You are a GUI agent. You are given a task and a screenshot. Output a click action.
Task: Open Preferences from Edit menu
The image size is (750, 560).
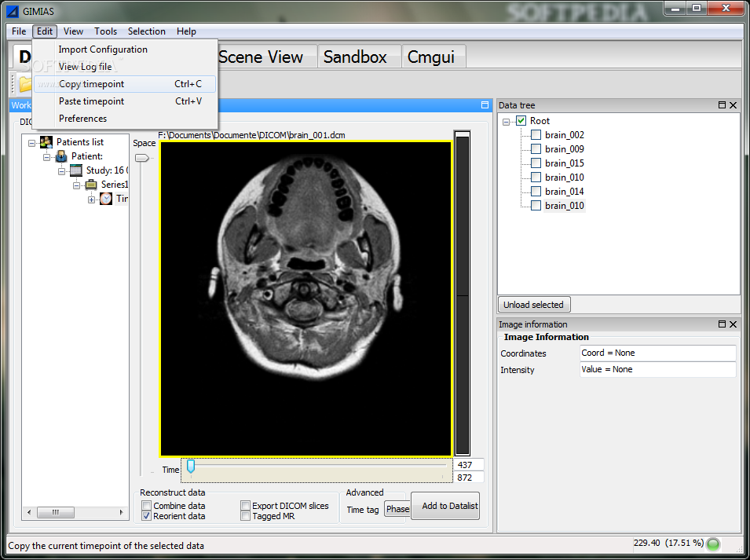point(125,118)
